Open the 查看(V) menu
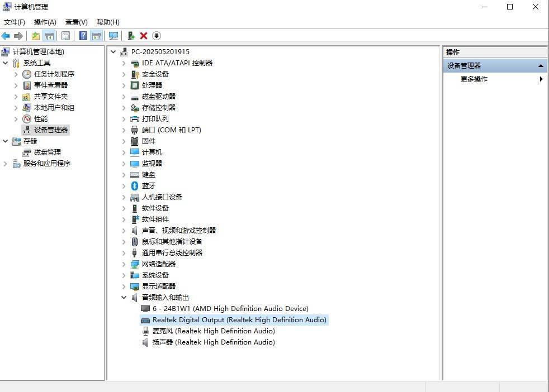 77,22
